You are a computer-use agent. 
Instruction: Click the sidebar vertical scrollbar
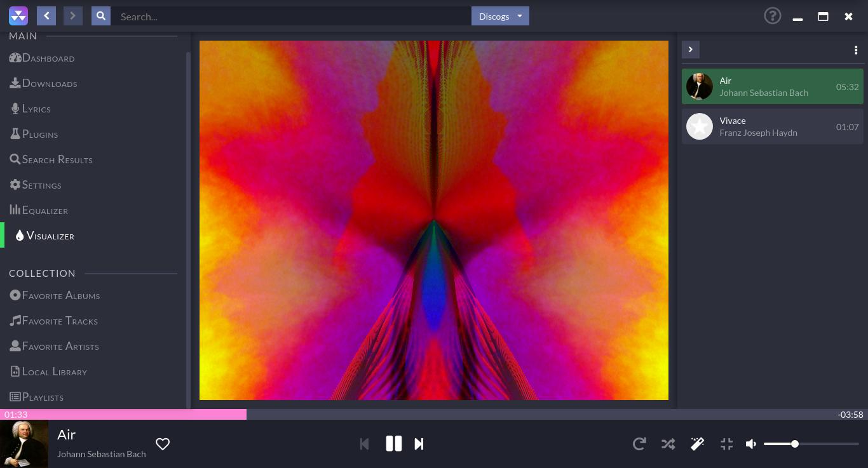tap(188, 231)
